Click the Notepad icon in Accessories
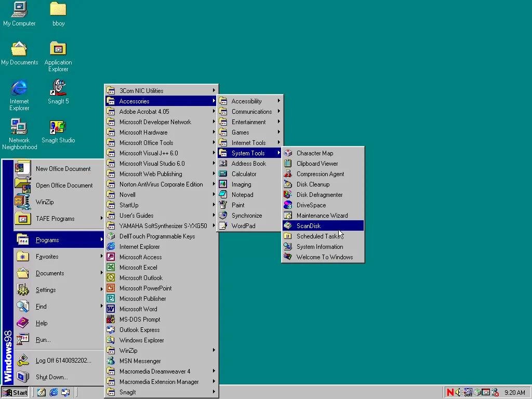532x399 pixels. click(223, 194)
